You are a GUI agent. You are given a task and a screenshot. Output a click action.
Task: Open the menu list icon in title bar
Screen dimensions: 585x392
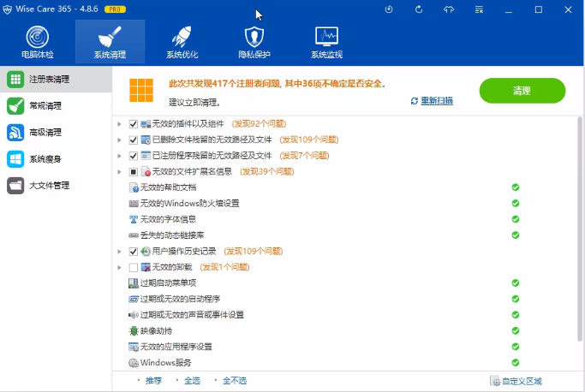click(479, 9)
